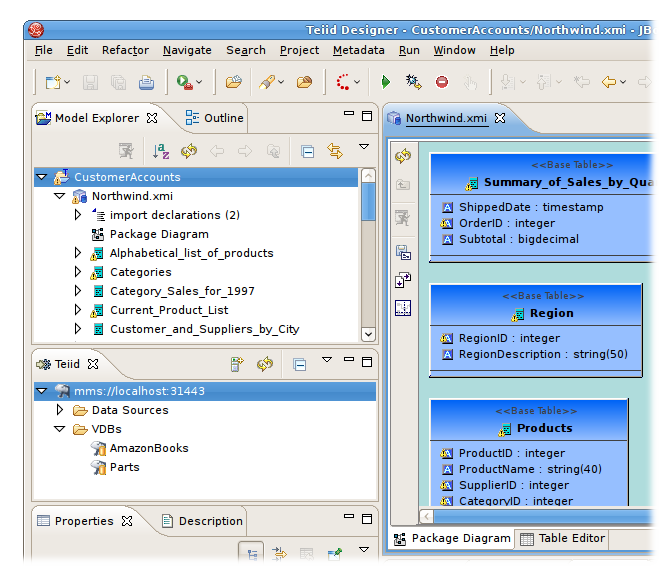Click the new server icon in Teiid view
Screen dimensions: 659x566
(x=237, y=364)
